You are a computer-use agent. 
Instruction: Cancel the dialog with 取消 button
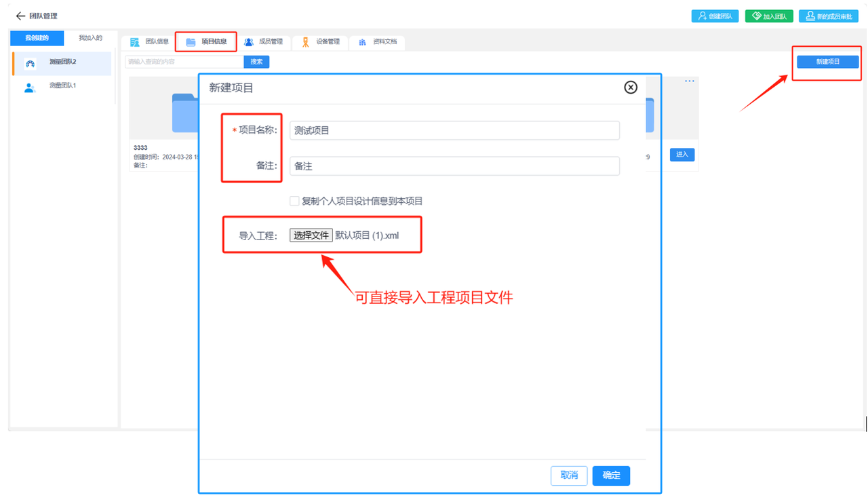pos(569,476)
